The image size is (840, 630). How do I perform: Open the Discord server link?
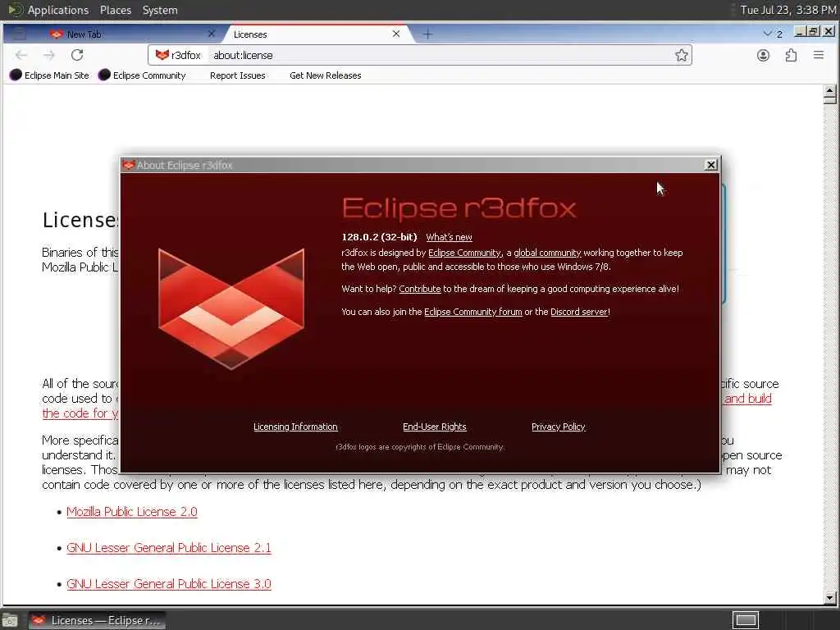[579, 312]
